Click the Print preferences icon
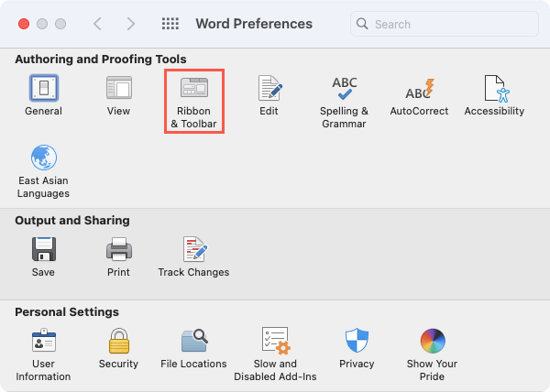 tap(118, 250)
